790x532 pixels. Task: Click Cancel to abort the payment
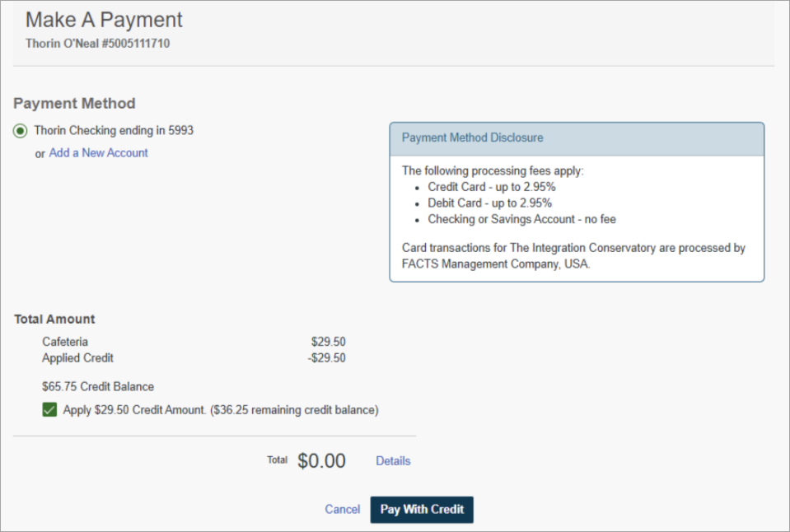click(x=342, y=509)
